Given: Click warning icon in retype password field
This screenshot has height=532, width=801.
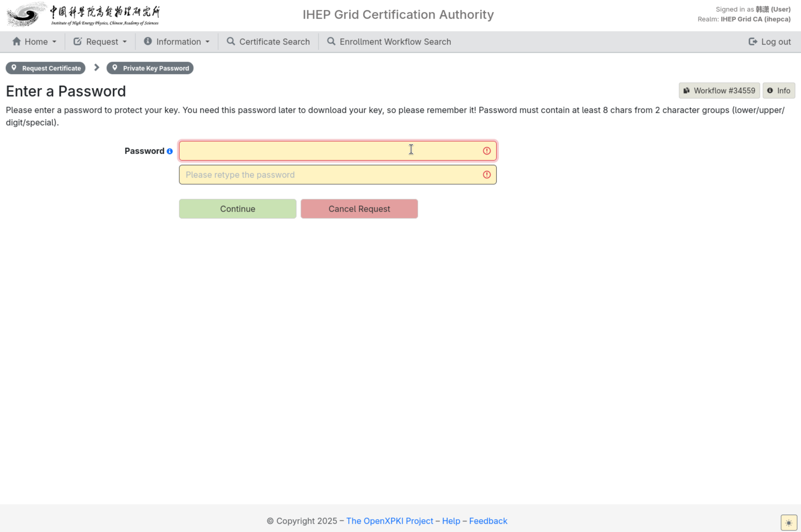Looking at the screenshot, I should [487, 175].
